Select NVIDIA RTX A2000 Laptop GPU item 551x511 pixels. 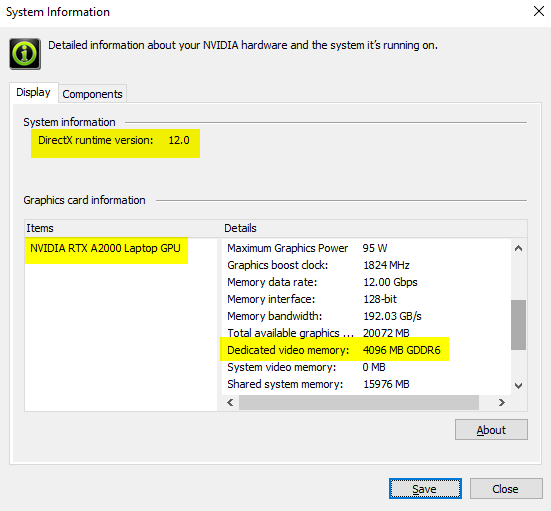pos(105,248)
